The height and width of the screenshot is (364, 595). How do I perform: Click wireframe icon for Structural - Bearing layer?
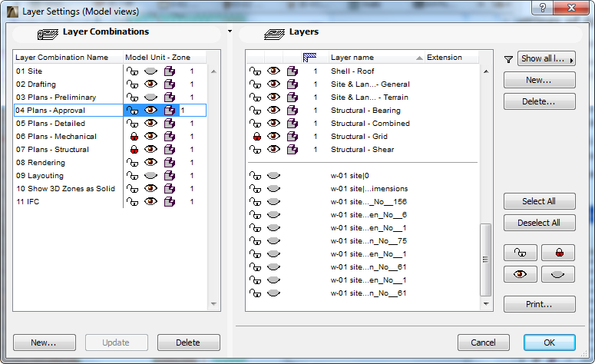[293, 111]
